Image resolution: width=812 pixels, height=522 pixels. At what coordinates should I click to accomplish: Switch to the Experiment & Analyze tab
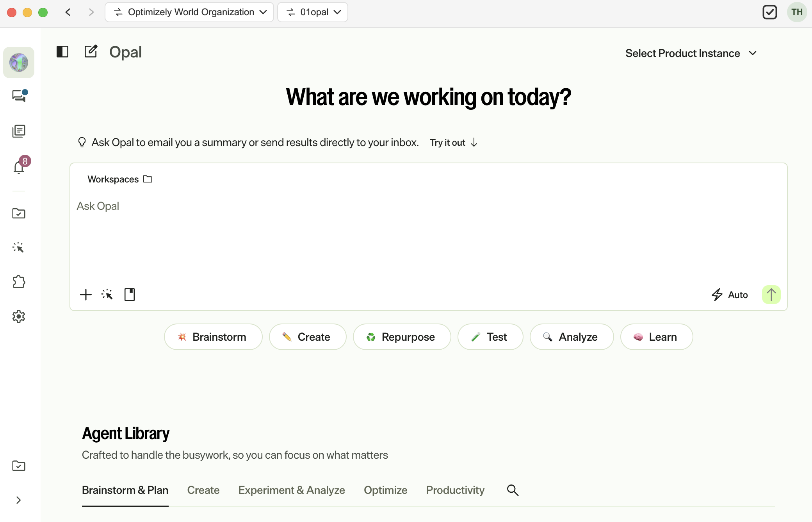tap(292, 490)
